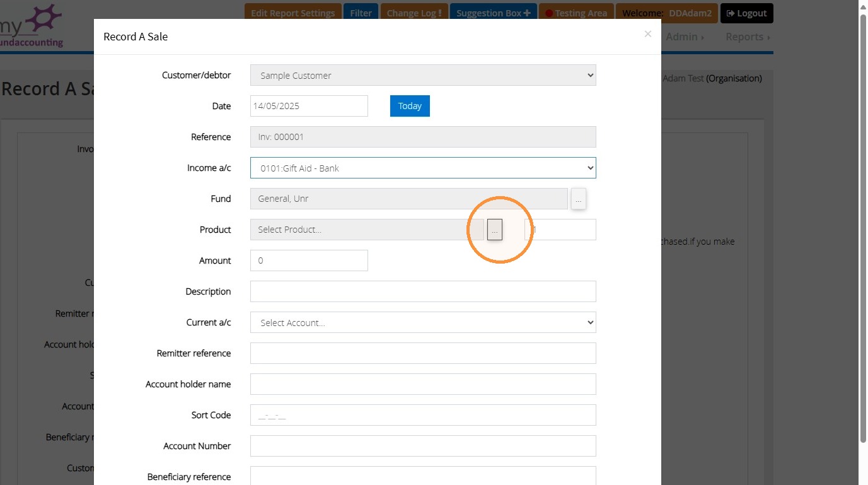Click the Select Product field
The width and height of the screenshot is (868, 485).
[367, 230]
